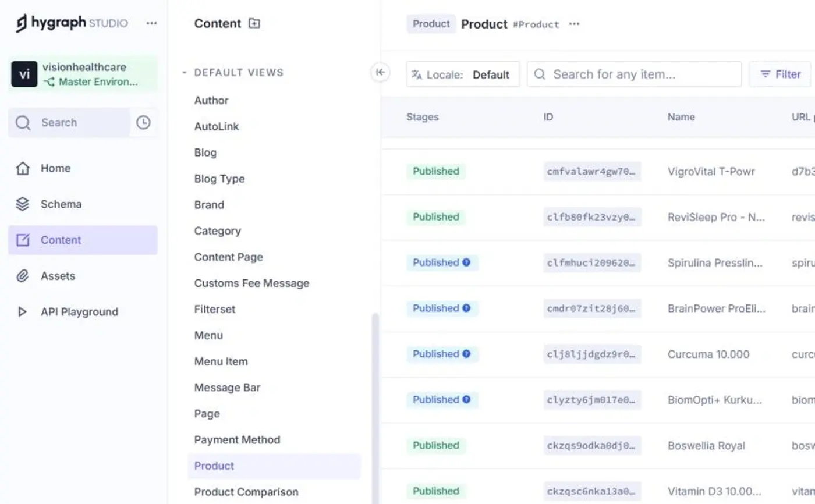
Task: Click the Published stage of Boswellia Royal
Action: coord(436,446)
